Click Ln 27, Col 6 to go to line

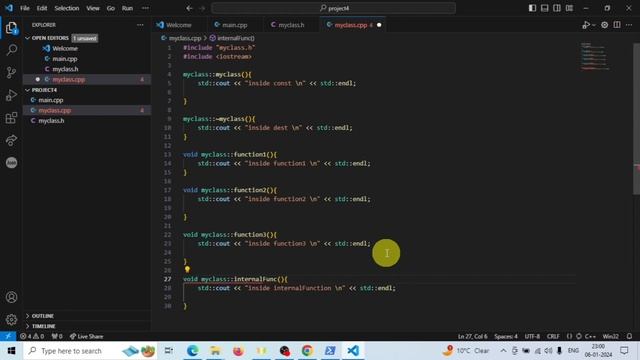(x=472, y=336)
